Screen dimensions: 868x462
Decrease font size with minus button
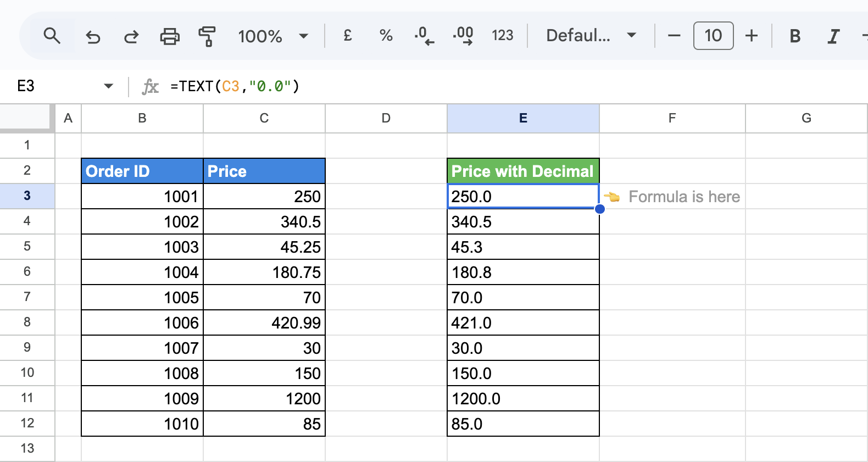click(x=674, y=36)
